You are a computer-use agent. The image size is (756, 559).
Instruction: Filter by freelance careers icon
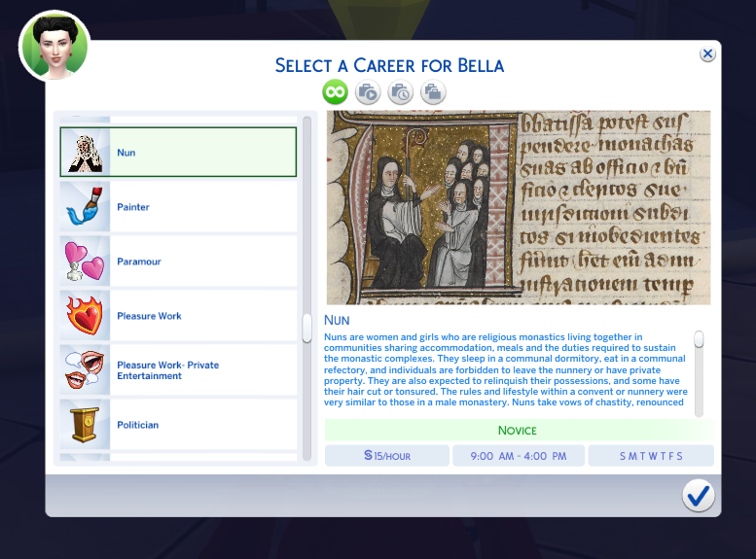pyautogui.click(x=433, y=91)
